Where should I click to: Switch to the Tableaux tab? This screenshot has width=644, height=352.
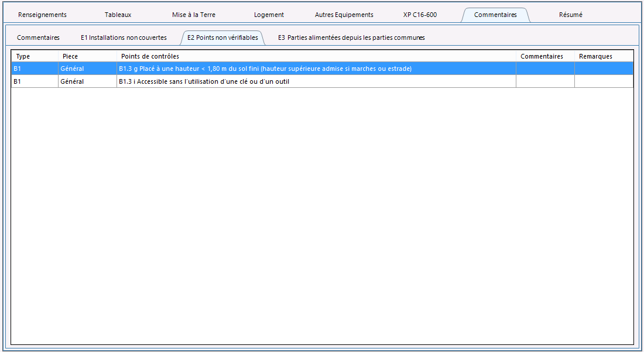pos(118,15)
